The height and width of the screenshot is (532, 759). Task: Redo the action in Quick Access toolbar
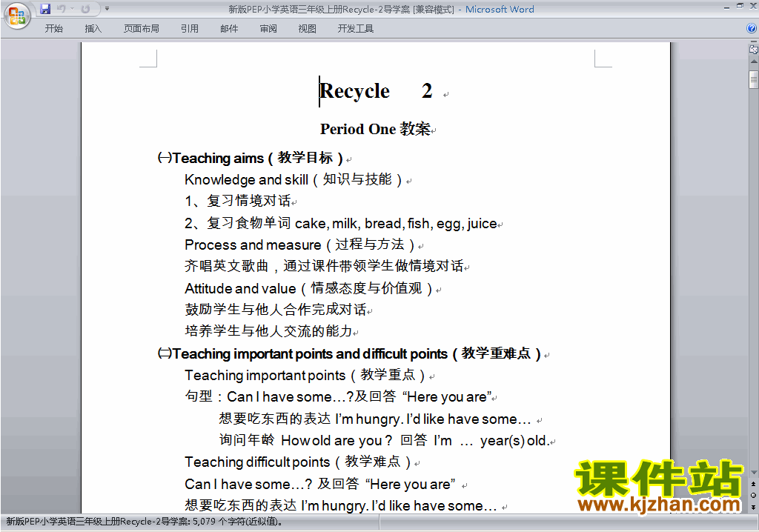(x=85, y=9)
